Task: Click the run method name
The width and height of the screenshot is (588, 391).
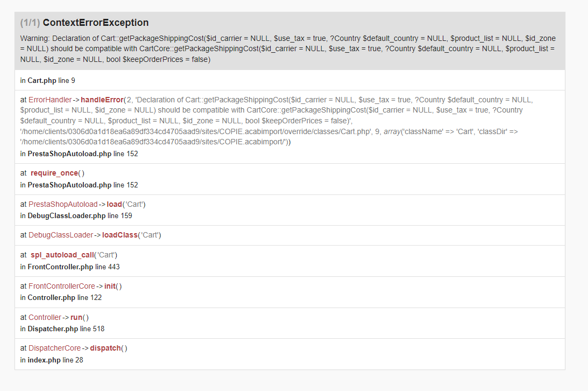Action: (76, 317)
